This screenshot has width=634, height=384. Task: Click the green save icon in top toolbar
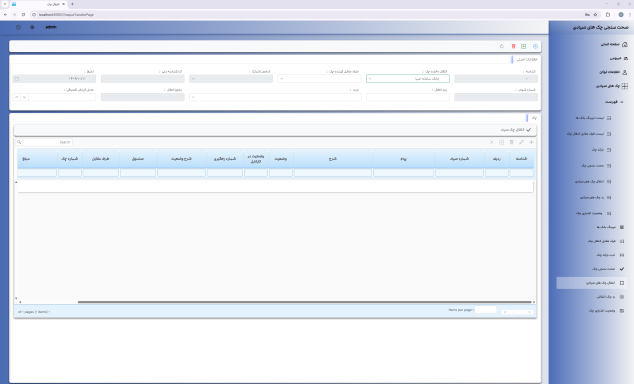point(524,46)
